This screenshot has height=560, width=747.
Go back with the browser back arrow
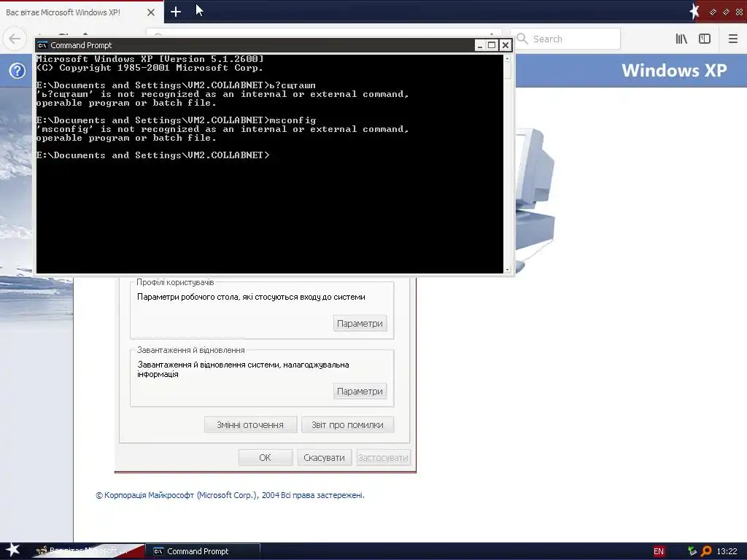click(x=15, y=39)
